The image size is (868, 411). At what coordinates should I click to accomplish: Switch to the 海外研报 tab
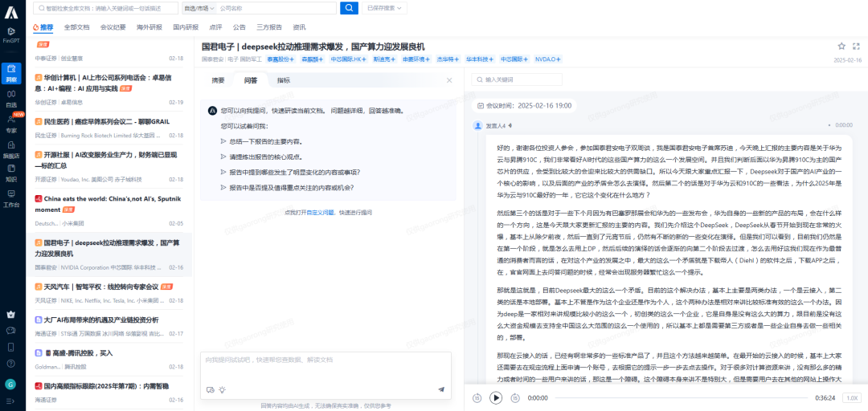click(x=149, y=26)
